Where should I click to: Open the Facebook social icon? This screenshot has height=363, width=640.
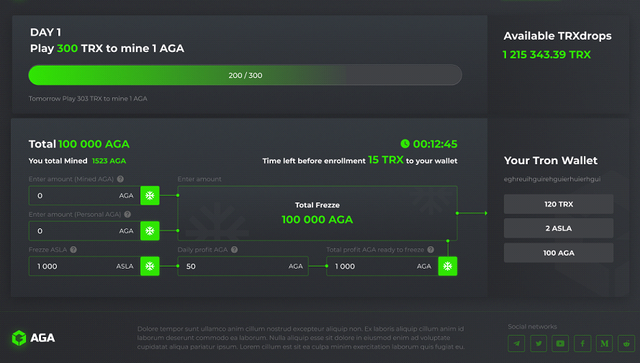[x=582, y=343]
